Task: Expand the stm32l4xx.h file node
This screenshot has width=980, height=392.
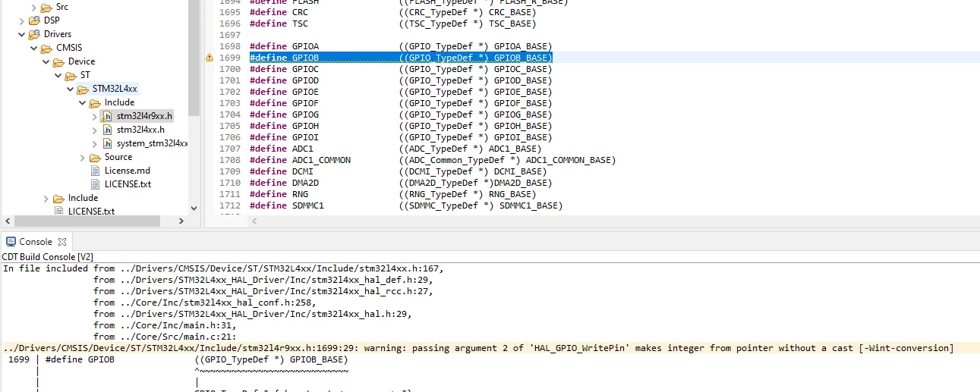Action: click(x=94, y=130)
